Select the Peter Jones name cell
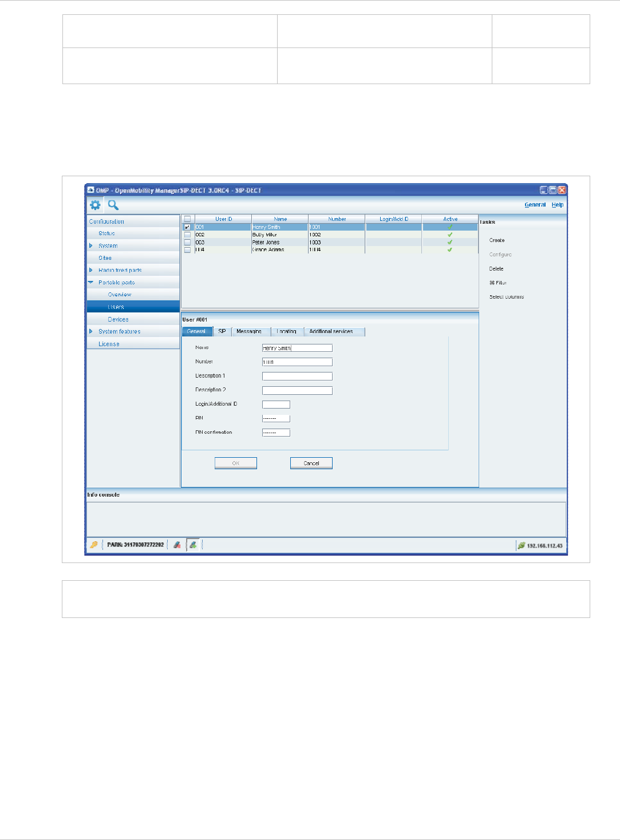 point(280,242)
